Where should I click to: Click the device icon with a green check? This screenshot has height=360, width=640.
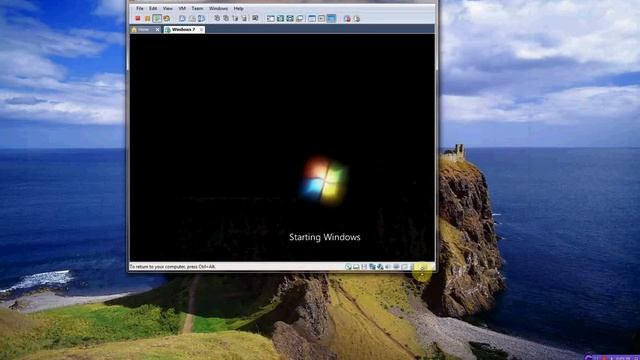tap(380, 267)
